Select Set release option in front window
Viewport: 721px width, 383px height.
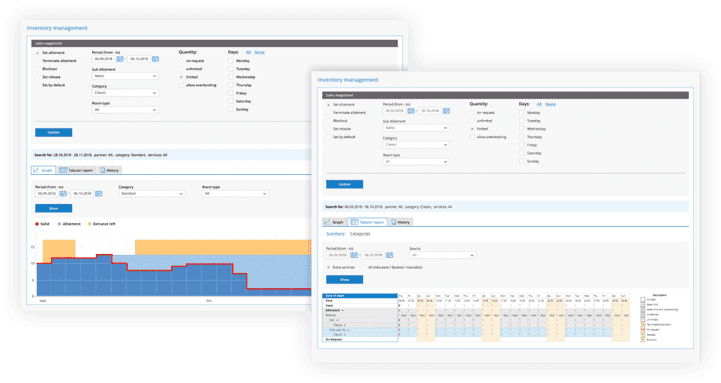[329, 129]
